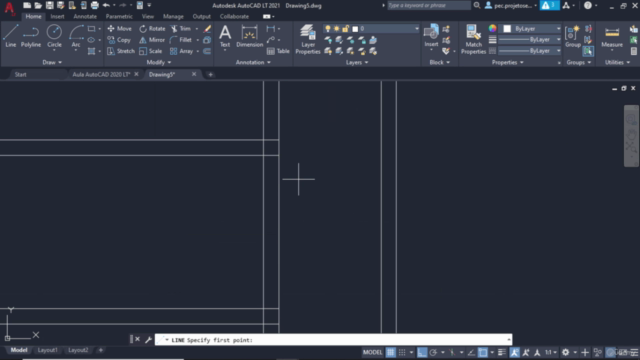Open the Home ribbon tab
Viewport: 640px width, 360px height.
[33, 16]
